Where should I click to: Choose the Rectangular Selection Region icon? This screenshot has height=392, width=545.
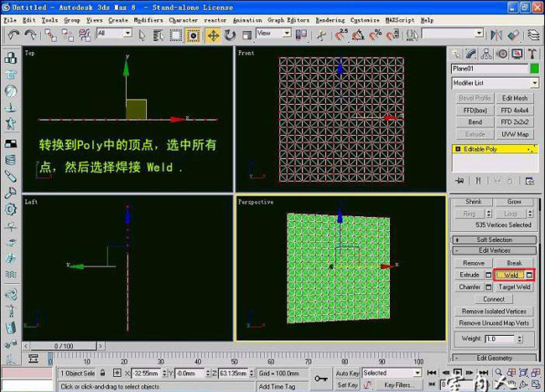point(175,35)
